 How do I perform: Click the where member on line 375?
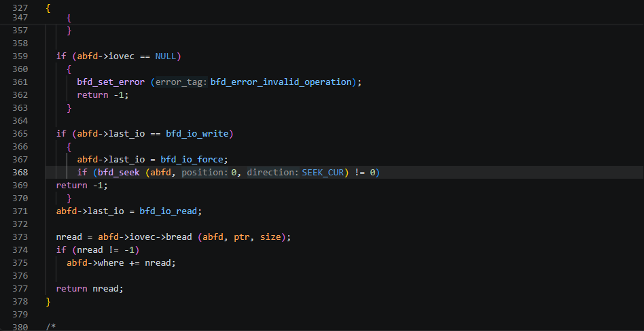pyautogui.click(x=111, y=263)
